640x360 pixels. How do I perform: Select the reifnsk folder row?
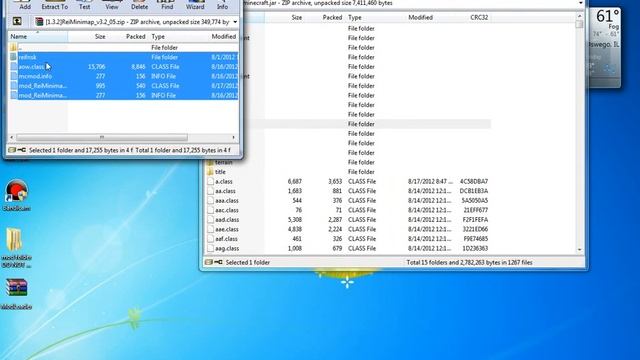(x=124, y=57)
